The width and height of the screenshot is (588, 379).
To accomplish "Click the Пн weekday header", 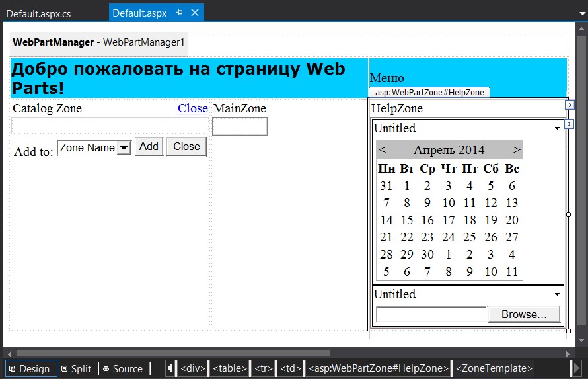I will tap(386, 169).
